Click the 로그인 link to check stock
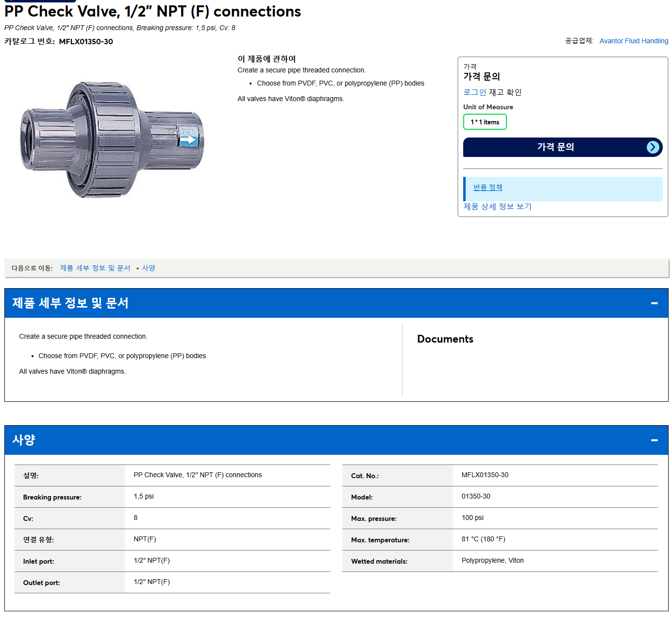This screenshot has height=621, width=672. coord(474,92)
